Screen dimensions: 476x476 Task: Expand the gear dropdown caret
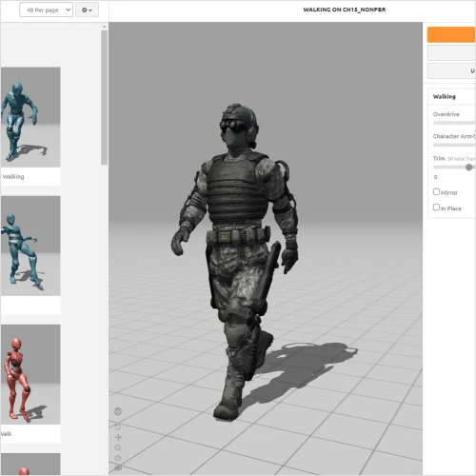click(x=90, y=10)
